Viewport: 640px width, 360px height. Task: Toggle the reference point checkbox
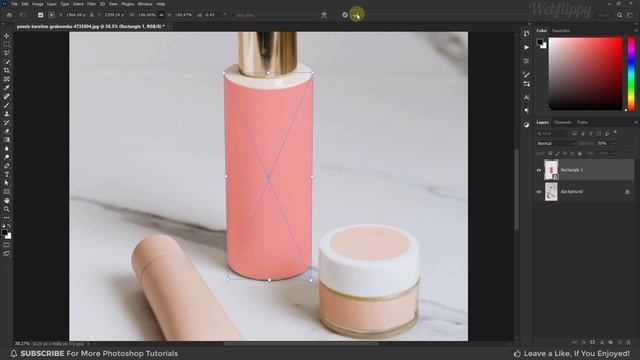[x=40, y=15]
